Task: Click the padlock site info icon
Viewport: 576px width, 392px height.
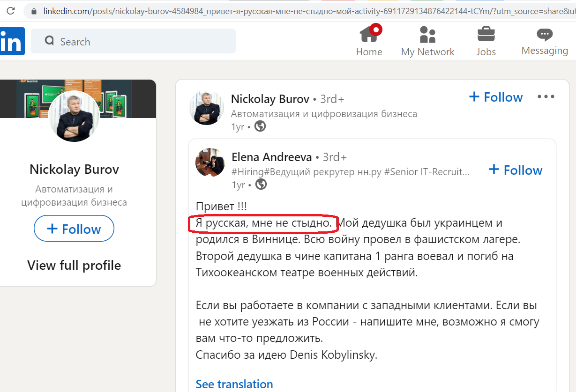Action: tap(33, 11)
